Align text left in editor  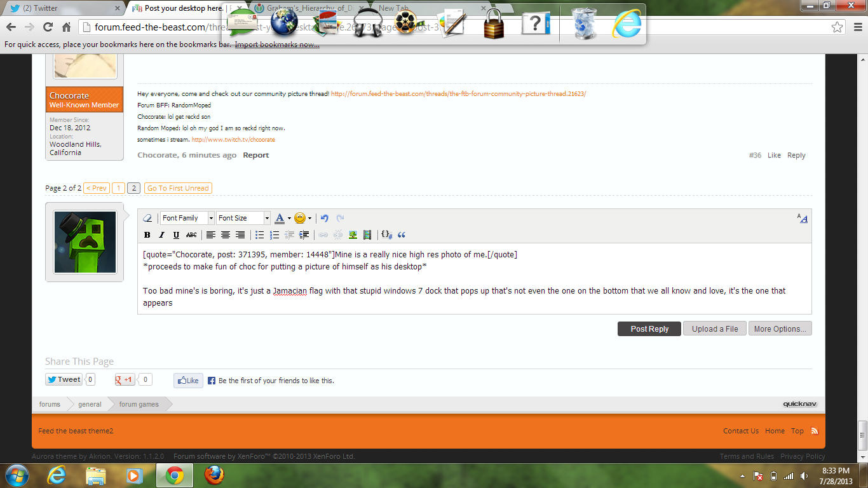210,235
